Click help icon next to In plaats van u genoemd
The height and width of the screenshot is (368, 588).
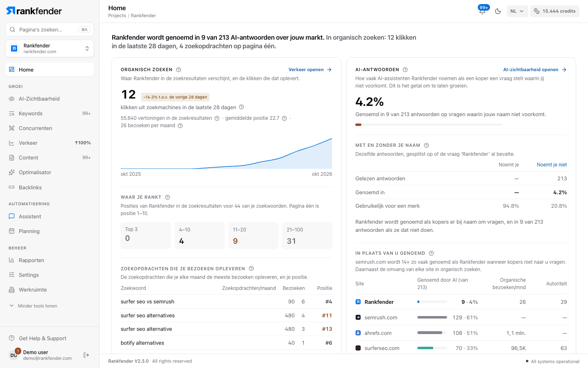pyautogui.click(x=431, y=253)
